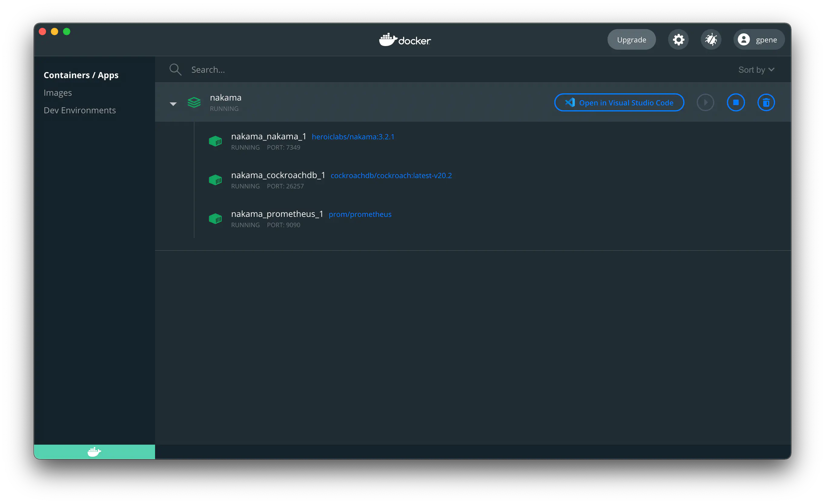Click the gpene account avatar icon
825x504 pixels.
[x=744, y=40]
